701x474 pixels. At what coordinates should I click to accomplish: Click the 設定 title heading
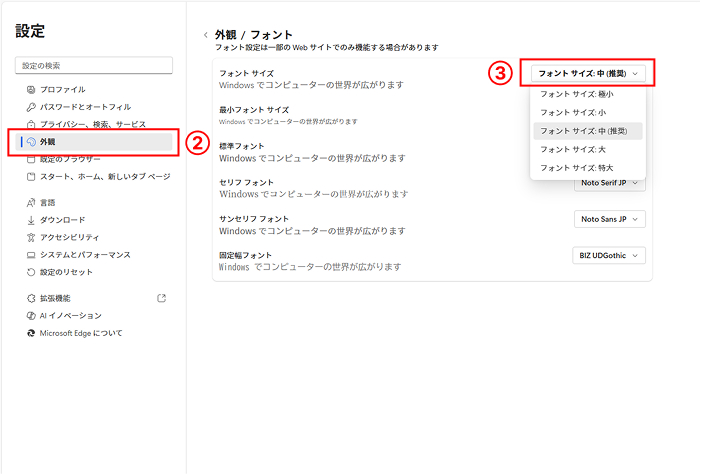(30, 31)
